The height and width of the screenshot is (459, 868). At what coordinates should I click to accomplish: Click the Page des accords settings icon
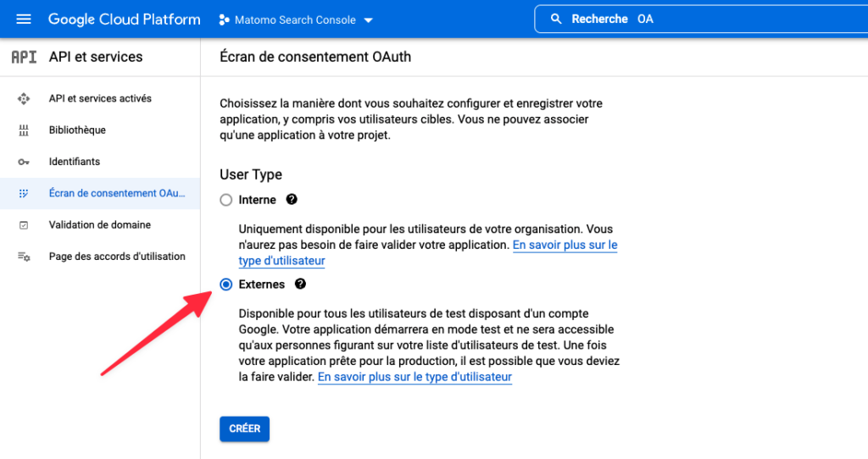pos(24,257)
